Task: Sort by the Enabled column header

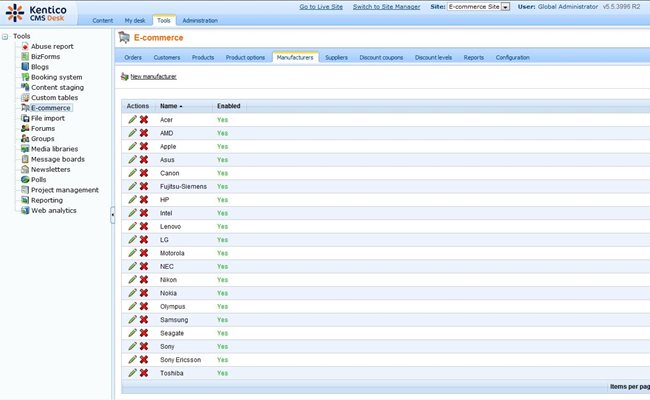Action: click(228, 106)
